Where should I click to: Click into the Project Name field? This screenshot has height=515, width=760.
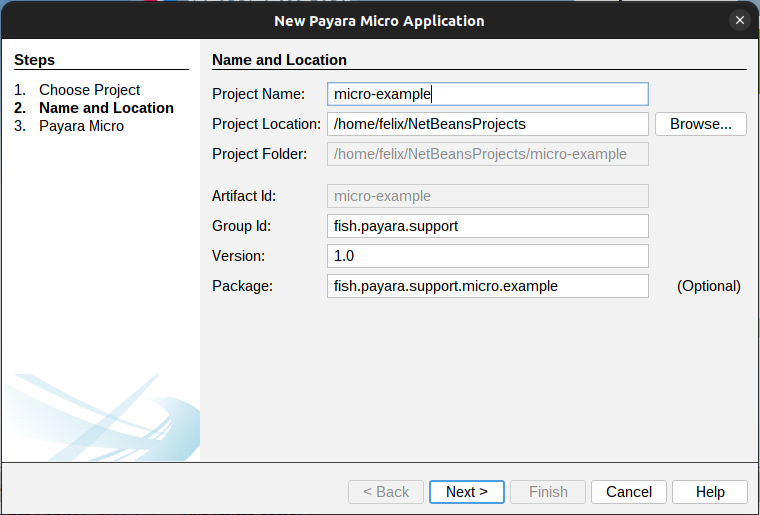point(487,94)
